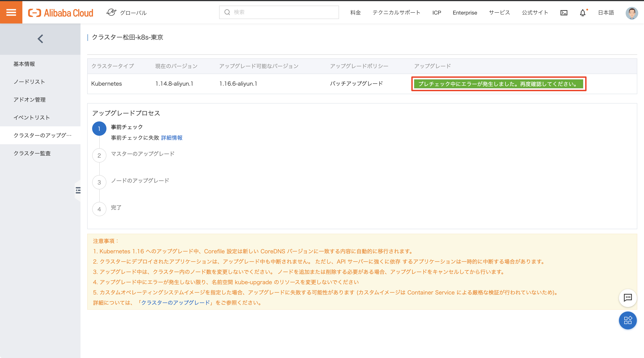Image resolution: width=644 pixels, height=358 pixels.
Task: Open the テクニカルサポート top menu item
Action: click(x=396, y=13)
